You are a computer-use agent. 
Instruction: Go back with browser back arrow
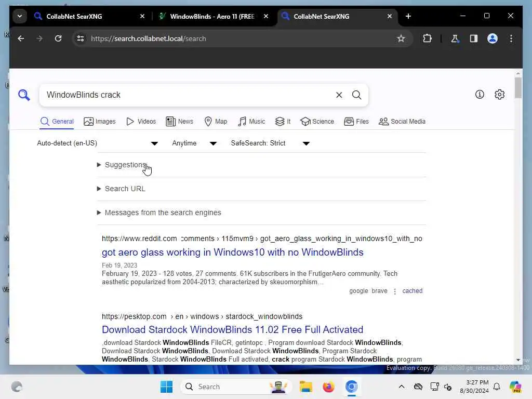coord(21,38)
